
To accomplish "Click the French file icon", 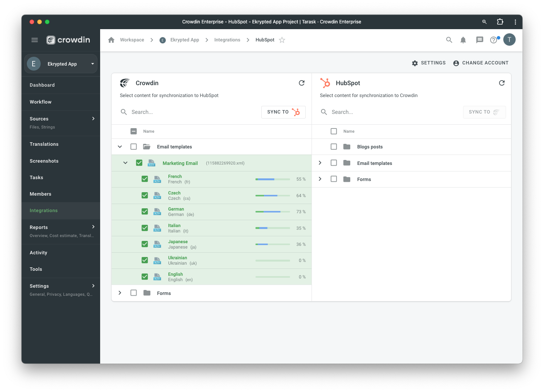I will (157, 179).
